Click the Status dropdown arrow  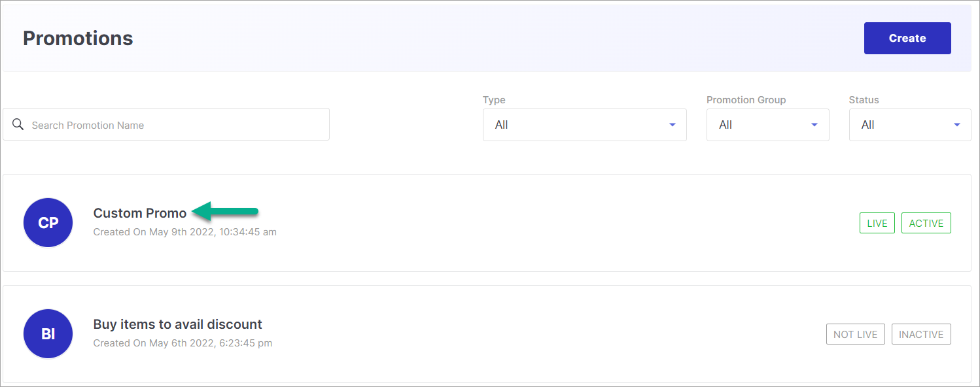pyautogui.click(x=957, y=125)
